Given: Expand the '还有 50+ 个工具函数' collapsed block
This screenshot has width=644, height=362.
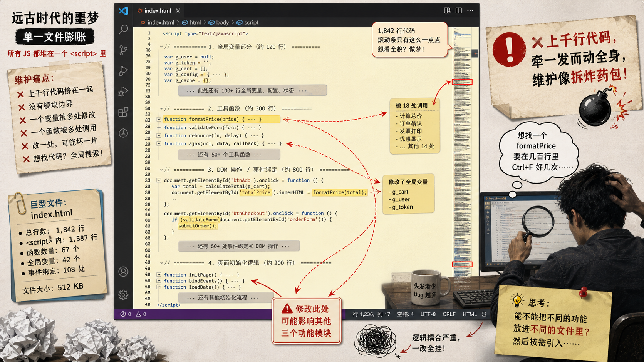Looking at the screenshot, I should click(x=229, y=155).
